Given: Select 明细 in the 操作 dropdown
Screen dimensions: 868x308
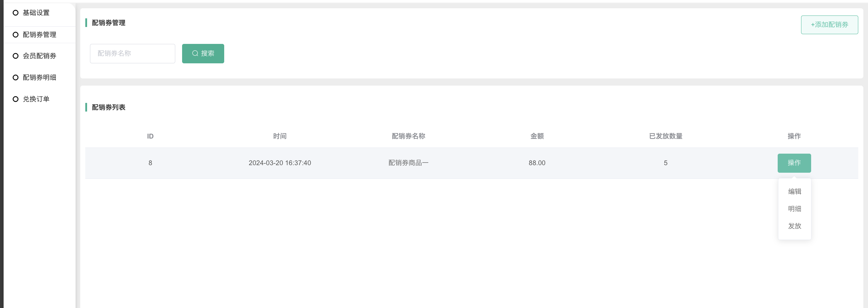Looking at the screenshot, I should tap(795, 209).
